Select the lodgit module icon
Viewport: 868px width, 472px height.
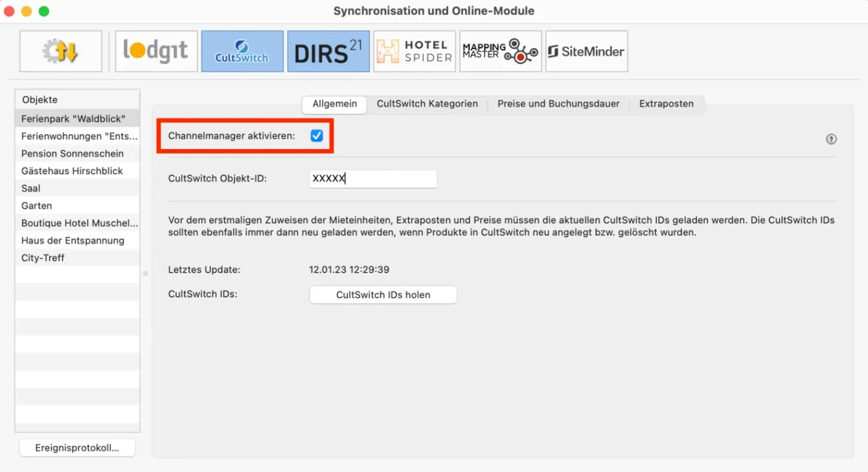[x=156, y=51]
